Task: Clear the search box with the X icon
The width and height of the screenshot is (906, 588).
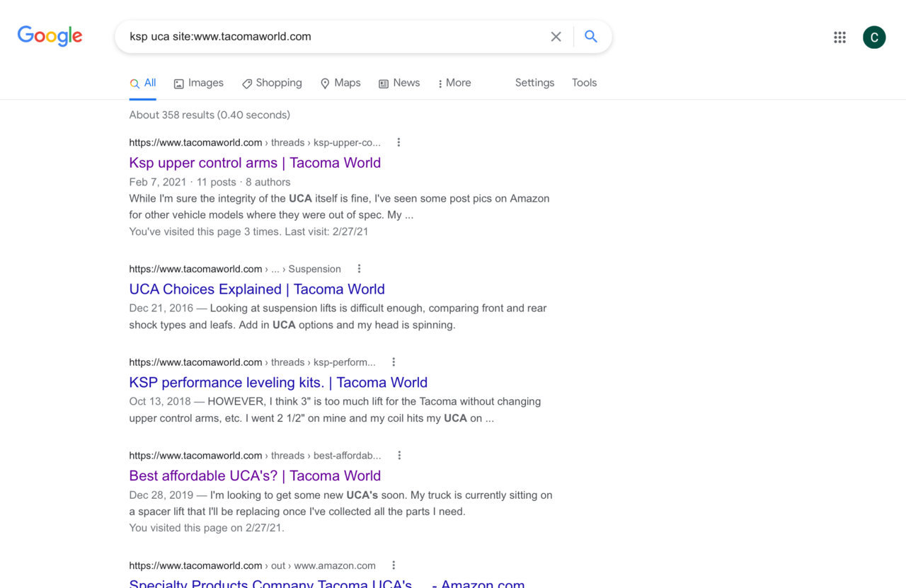Action: pyautogui.click(x=556, y=37)
